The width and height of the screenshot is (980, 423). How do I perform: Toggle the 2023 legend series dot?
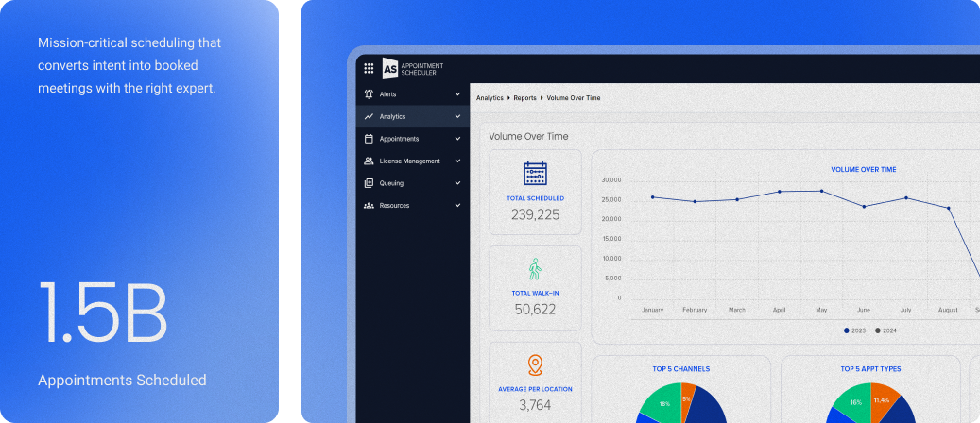click(x=846, y=330)
